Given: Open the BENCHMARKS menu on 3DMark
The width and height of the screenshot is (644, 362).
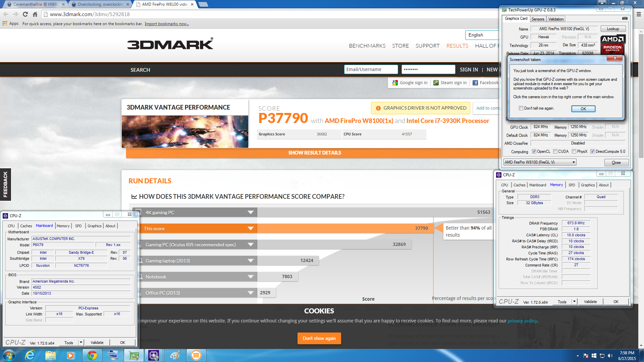Looking at the screenshot, I should coord(367,46).
